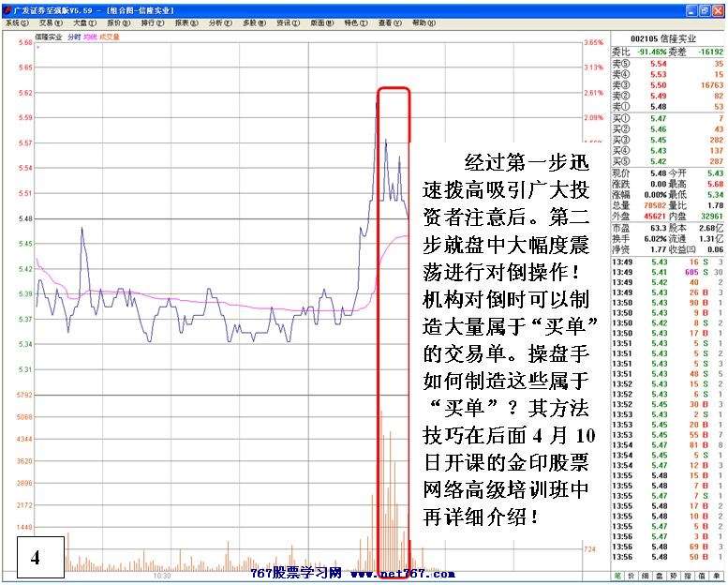Open the 交易(E) menu
The image size is (728, 585).
51,22
